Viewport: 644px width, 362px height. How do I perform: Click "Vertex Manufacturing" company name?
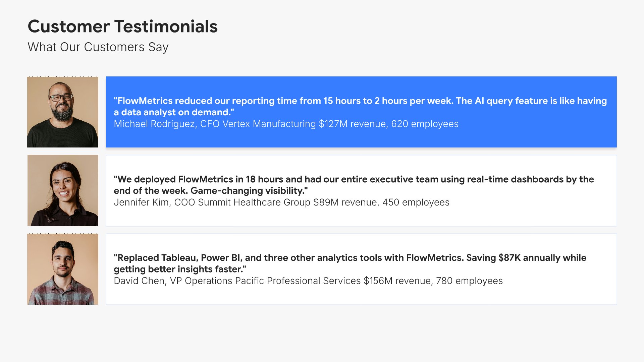pyautogui.click(x=269, y=124)
